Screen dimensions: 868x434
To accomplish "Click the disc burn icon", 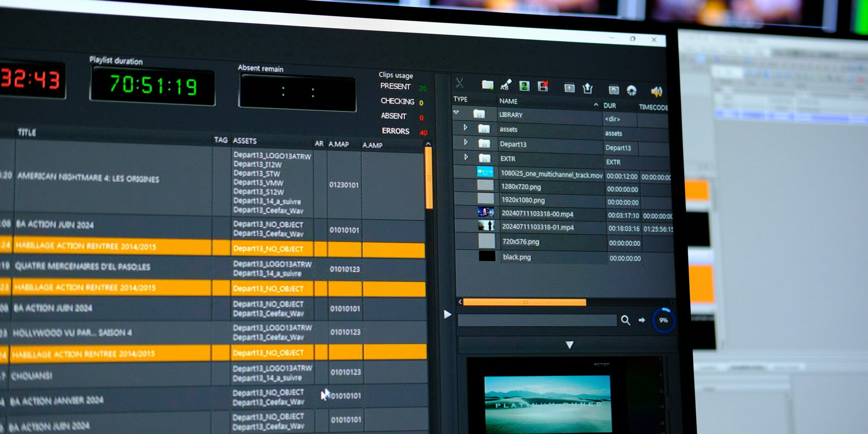I will click(631, 90).
